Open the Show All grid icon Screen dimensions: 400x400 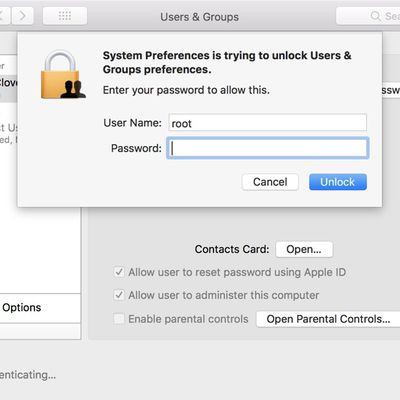click(65, 16)
